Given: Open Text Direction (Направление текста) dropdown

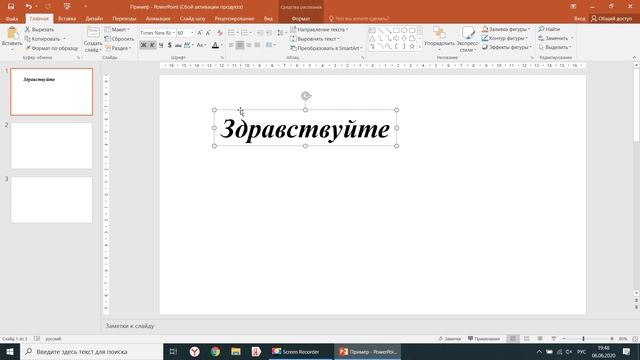Looking at the screenshot, I should 319,29.
